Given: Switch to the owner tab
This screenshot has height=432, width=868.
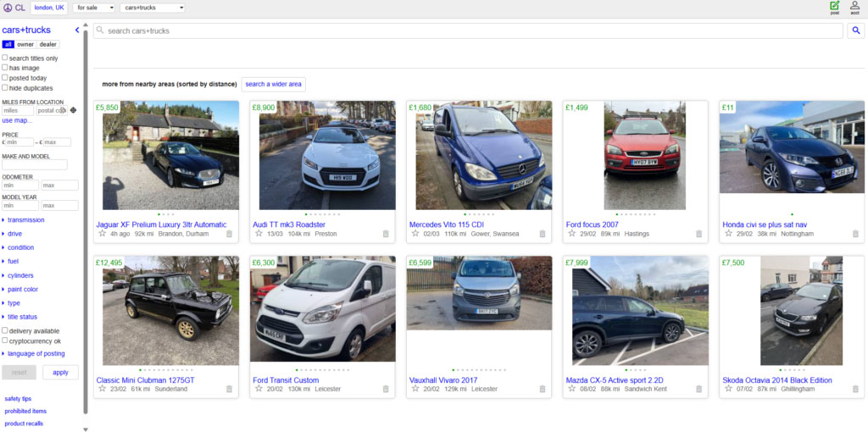Looking at the screenshot, I should tap(25, 44).
